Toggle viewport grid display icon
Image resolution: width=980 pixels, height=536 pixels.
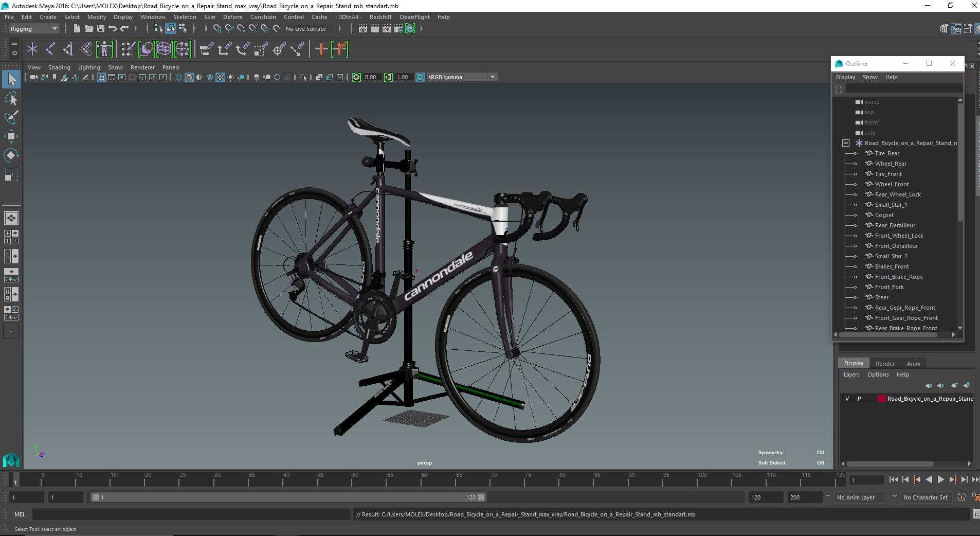[x=101, y=77]
